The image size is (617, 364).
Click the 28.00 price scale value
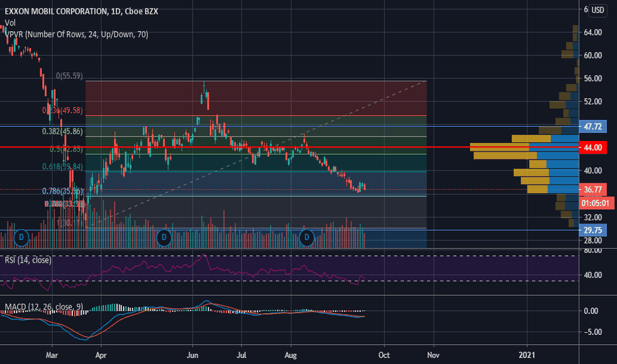point(593,240)
